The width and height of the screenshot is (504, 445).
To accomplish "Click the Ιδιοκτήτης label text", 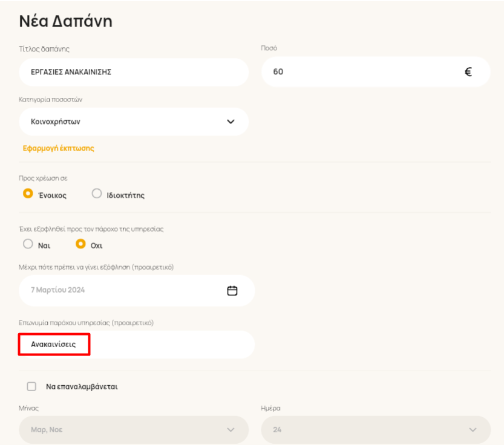I will 126,195.
